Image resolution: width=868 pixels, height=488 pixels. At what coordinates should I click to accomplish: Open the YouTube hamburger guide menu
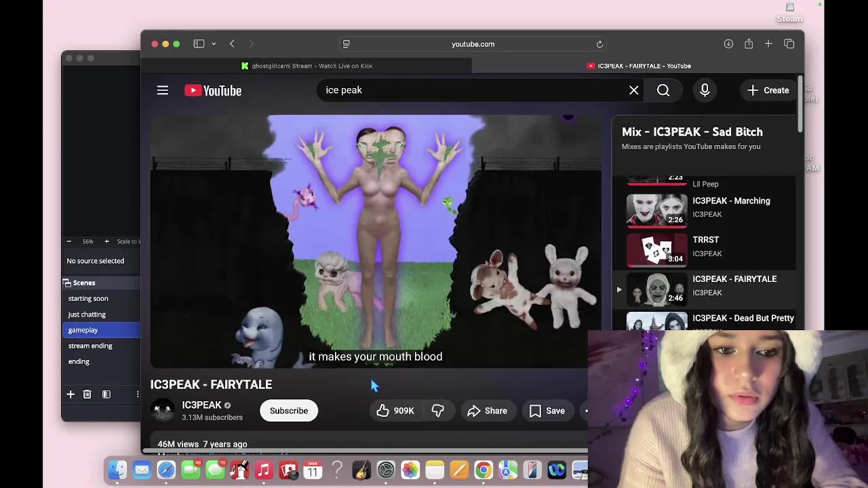click(163, 90)
